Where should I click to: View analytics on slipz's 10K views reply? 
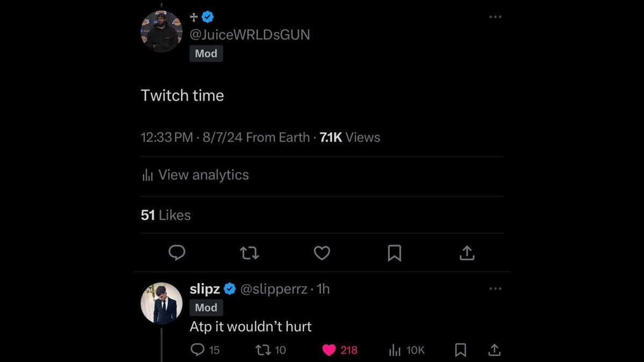click(395, 350)
